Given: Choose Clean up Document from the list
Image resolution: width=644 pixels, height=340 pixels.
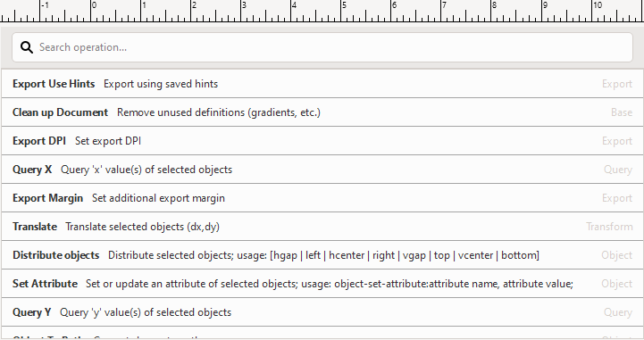Looking at the screenshot, I should 322,112.
